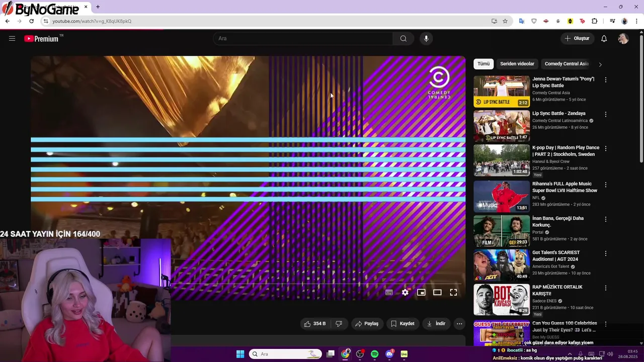Select the Tümü filter chip

tap(484, 64)
